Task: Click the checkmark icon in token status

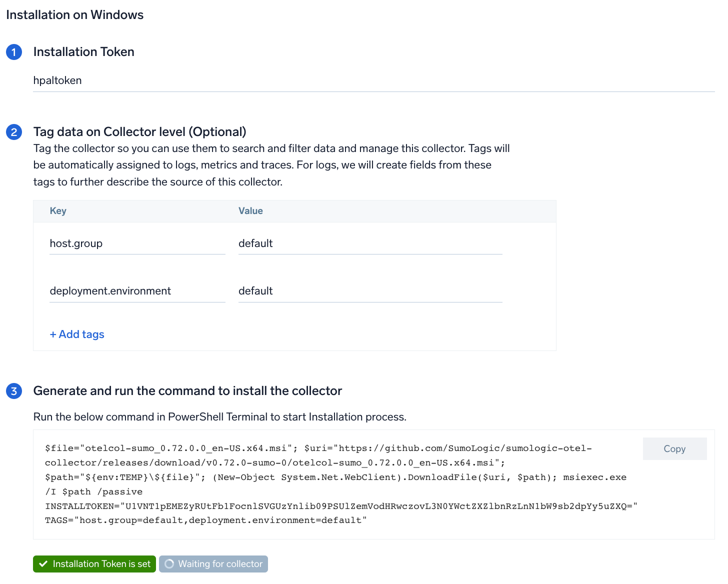Action: click(43, 564)
